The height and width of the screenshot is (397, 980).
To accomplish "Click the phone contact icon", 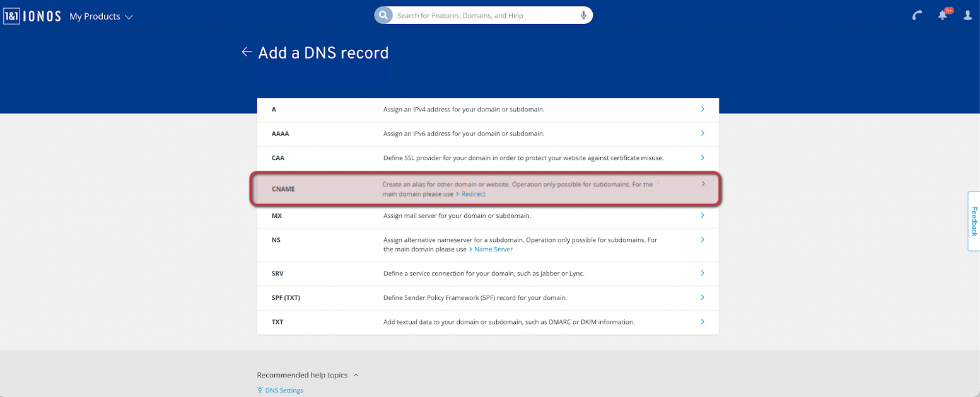I will coord(917,16).
